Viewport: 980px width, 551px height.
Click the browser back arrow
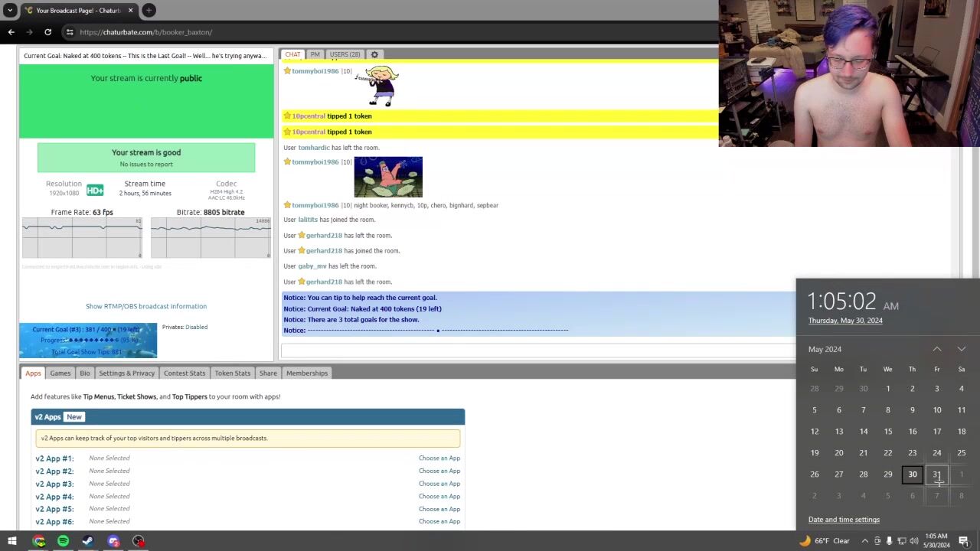(11, 32)
